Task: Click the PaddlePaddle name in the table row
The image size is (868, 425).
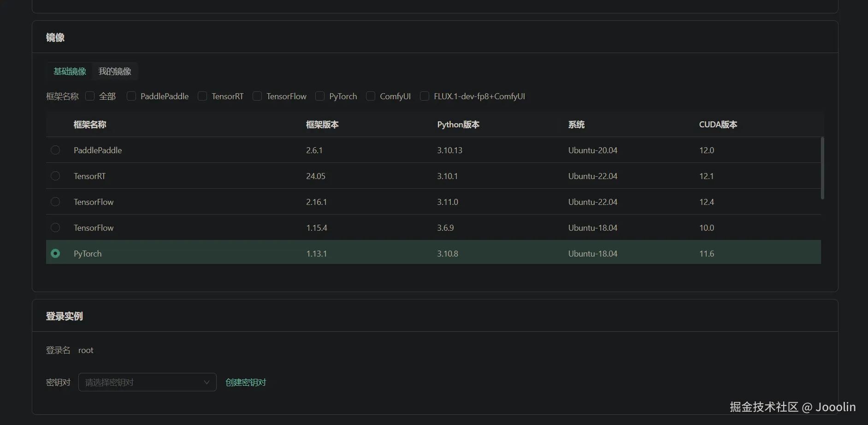Action: (x=98, y=150)
